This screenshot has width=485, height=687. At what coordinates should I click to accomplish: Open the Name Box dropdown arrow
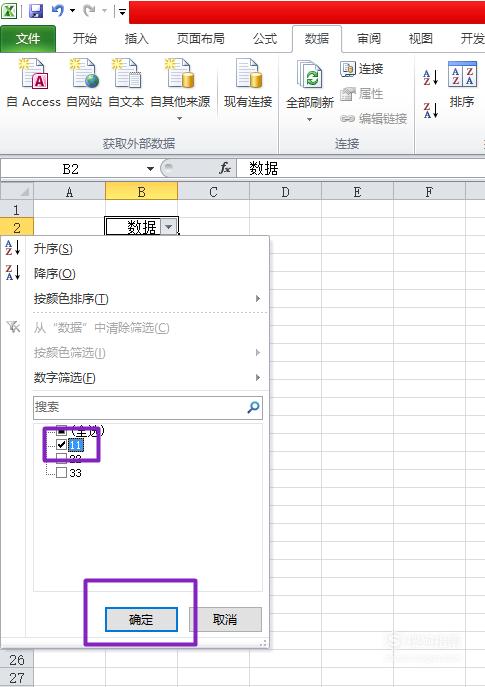point(150,169)
